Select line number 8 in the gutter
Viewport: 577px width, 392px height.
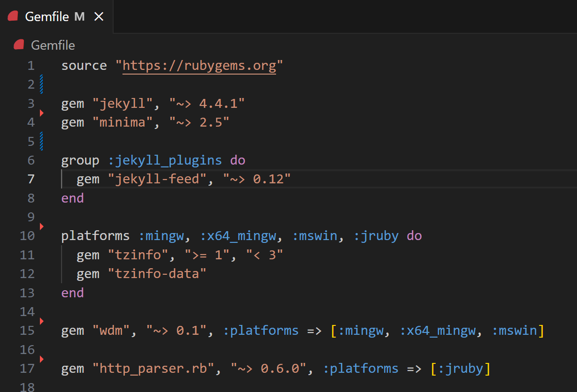pyautogui.click(x=31, y=198)
